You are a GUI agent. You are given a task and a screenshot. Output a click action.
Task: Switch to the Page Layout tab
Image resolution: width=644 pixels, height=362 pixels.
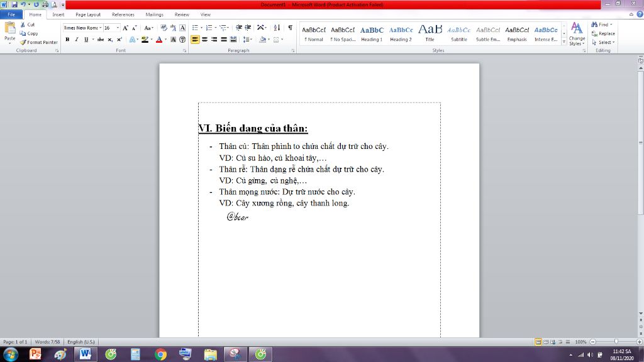pos(88,14)
